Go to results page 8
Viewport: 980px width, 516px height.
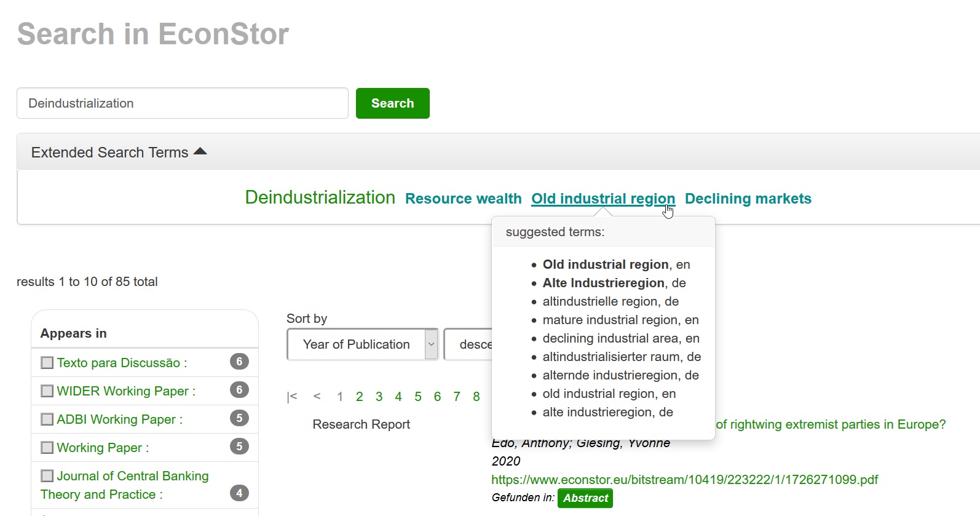point(476,397)
